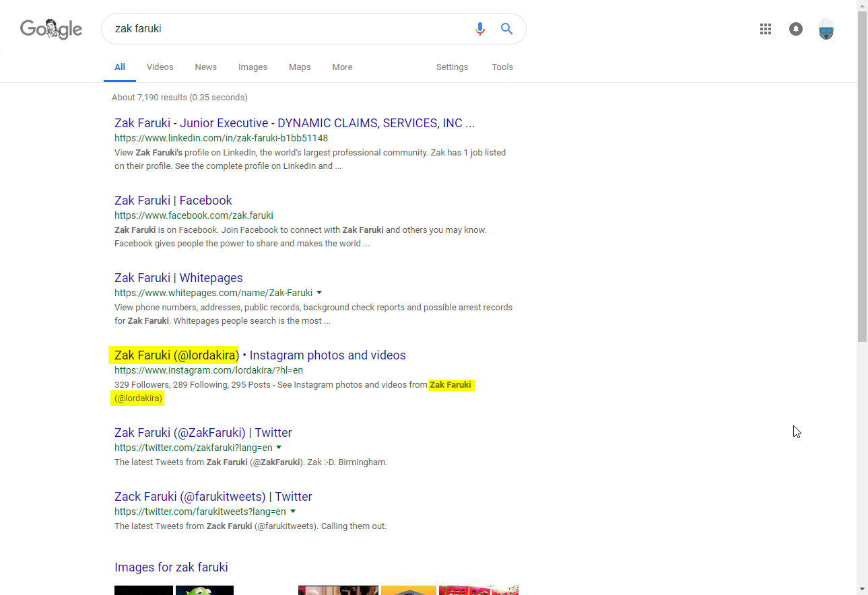Image resolution: width=868 pixels, height=595 pixels.
Task: Click the Google logo
Action: [x=51, y=29]
